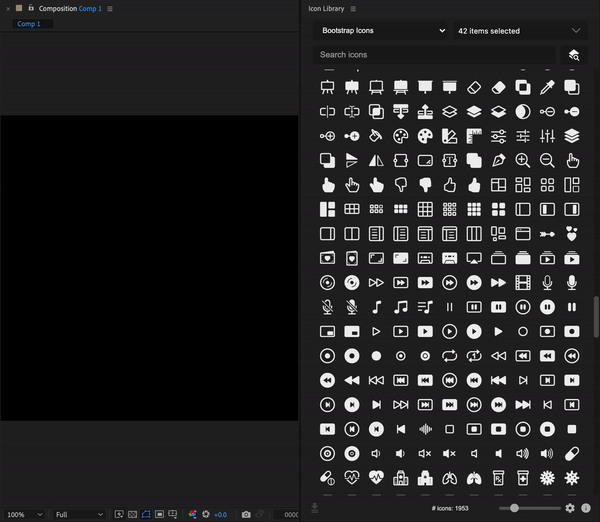
Task: Select the soundwave icon
Action: pyautogui.click(x=425, y=429)
